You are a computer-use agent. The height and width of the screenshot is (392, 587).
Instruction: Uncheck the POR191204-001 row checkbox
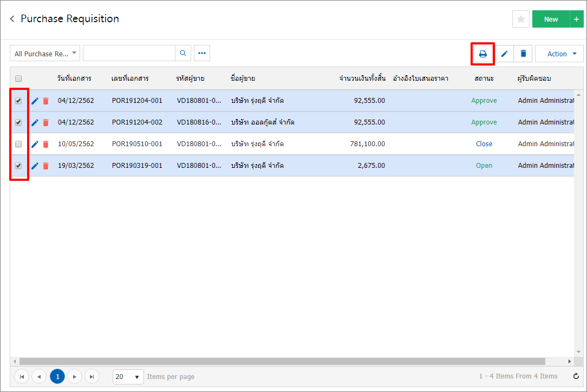click(x=18, y=101)
